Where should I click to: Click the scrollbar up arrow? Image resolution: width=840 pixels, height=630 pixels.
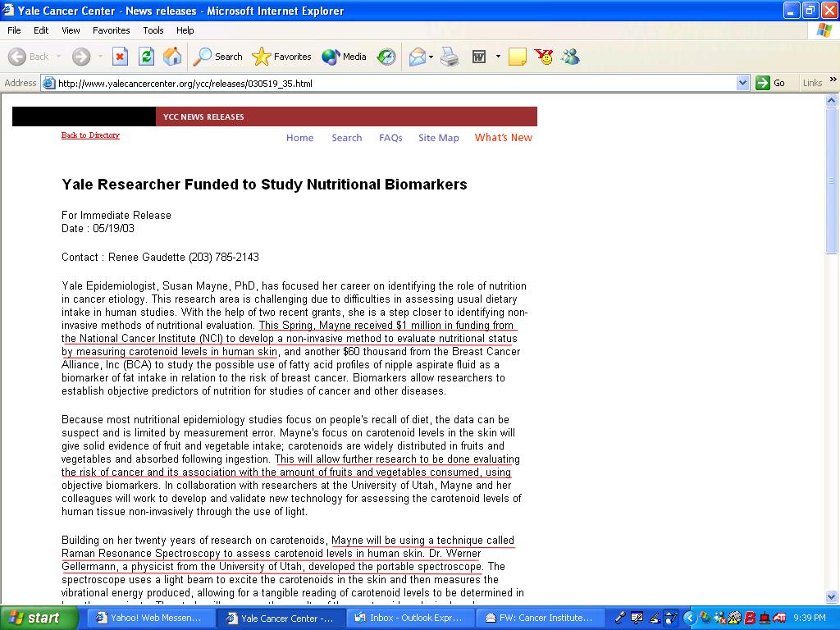831,100
